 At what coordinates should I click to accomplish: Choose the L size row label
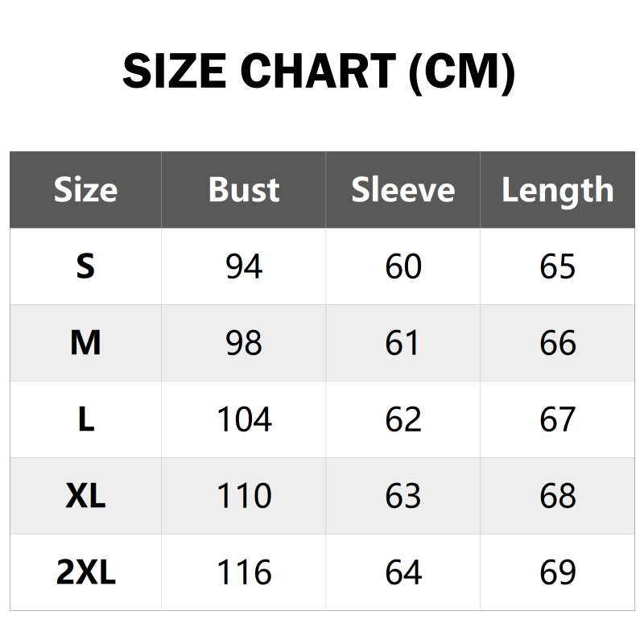click(85, 419)
